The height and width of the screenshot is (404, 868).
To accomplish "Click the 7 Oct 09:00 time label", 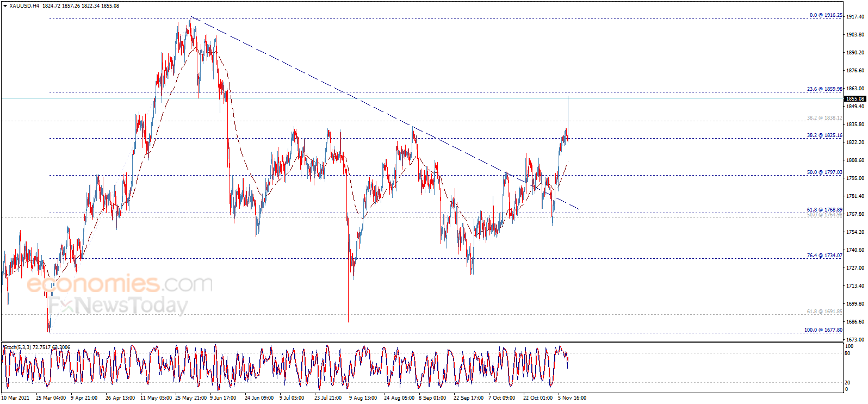I will 502,398.
